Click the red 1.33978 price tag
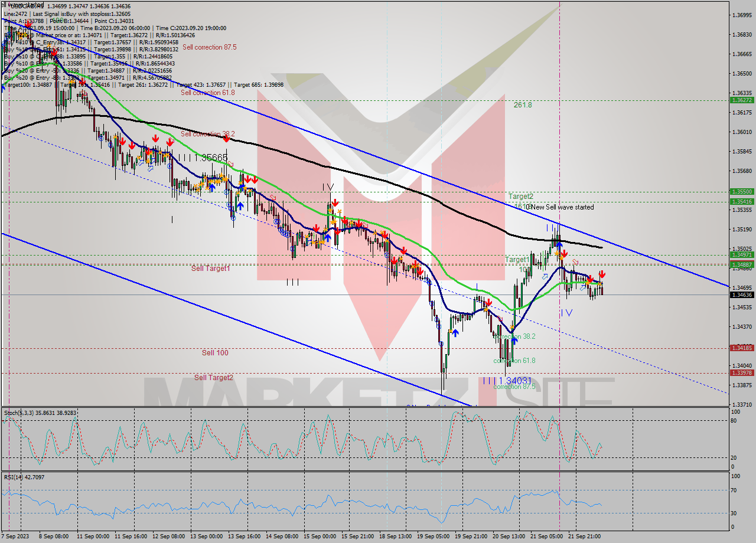 [742, 372]
